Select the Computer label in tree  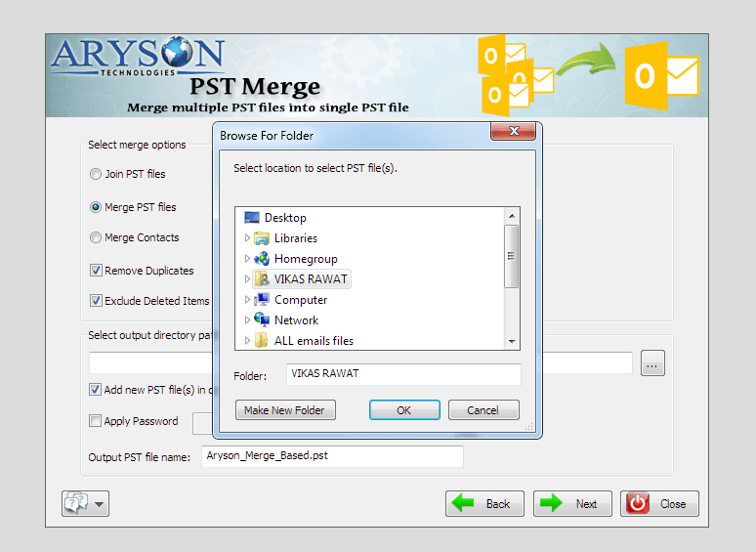pos(301,300)
